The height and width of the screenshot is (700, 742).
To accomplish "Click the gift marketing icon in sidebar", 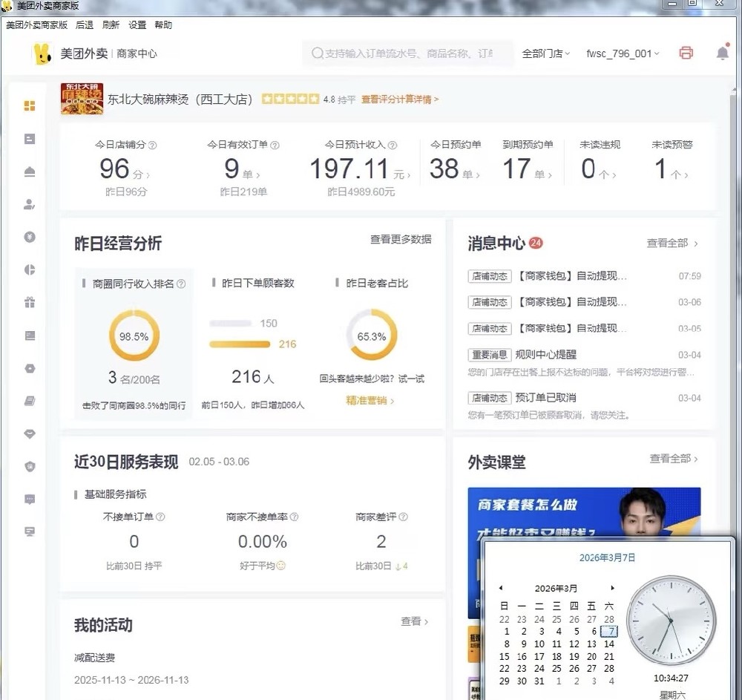I will point(28,302).
